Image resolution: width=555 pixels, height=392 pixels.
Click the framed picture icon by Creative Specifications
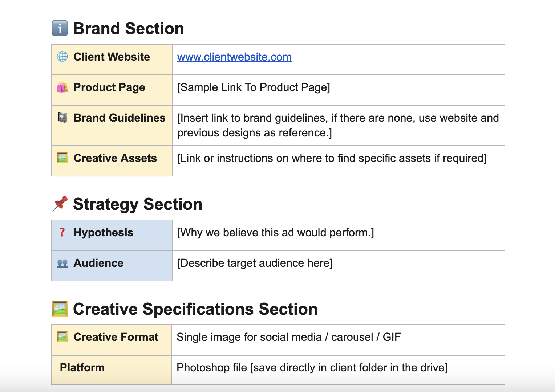tap(60, 309)
